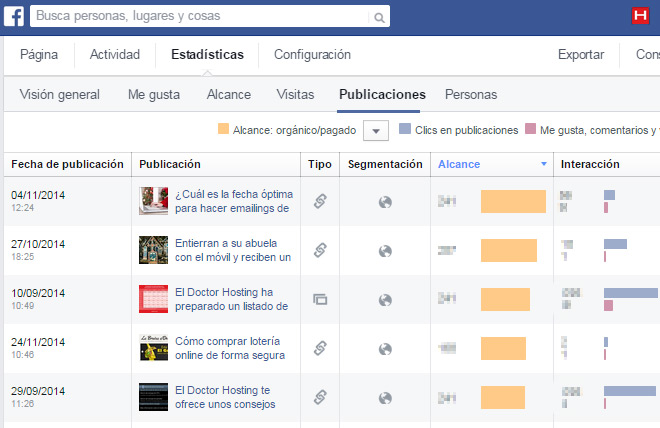Open the Configuración tab
Screen dimensions: 660x428
tap(312, 54)
